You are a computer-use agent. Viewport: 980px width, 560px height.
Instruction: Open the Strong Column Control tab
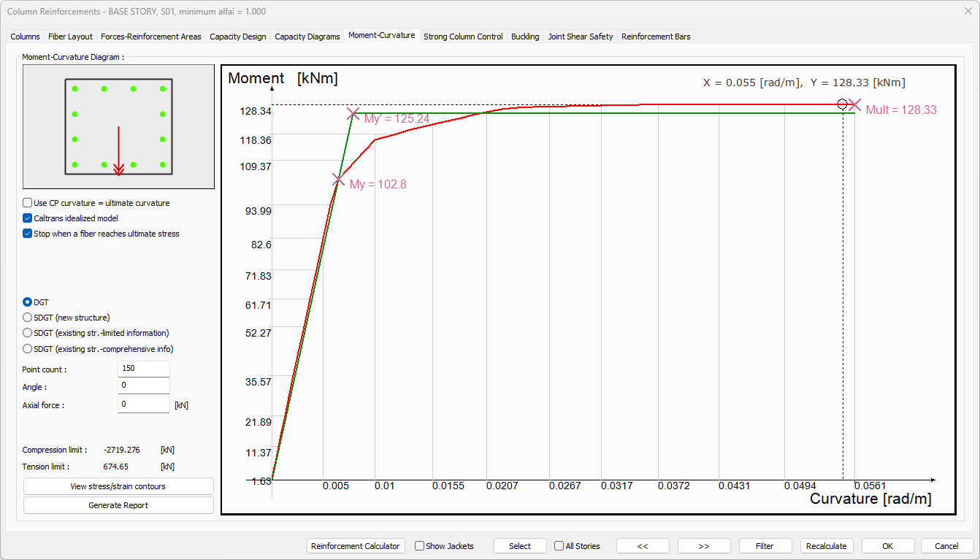(463, 37)
